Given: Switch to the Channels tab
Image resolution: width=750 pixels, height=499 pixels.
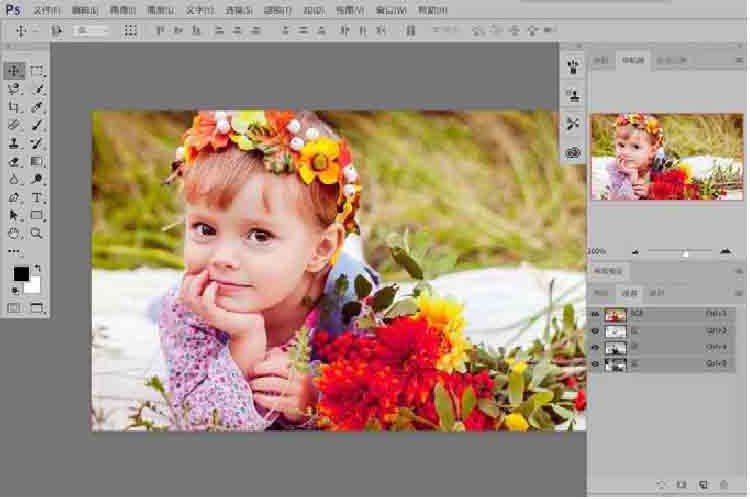Looking at the screenshot, I should [x=629, y=293].
